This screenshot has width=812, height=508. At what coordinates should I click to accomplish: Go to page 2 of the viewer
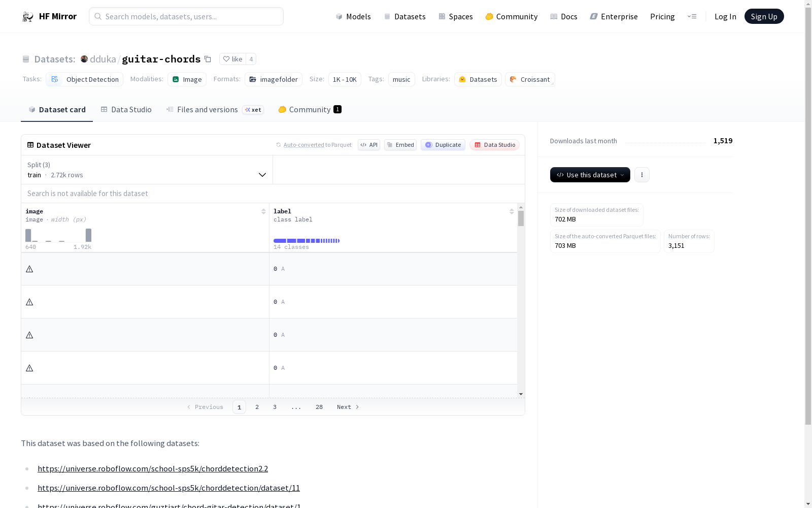(x=257, y=407)
